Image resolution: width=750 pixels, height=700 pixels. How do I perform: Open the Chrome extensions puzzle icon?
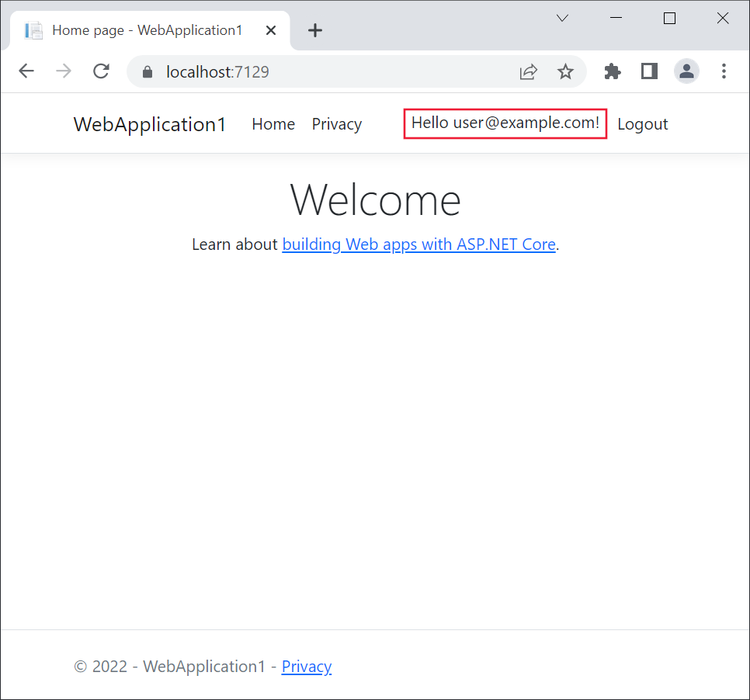point(612,71)
